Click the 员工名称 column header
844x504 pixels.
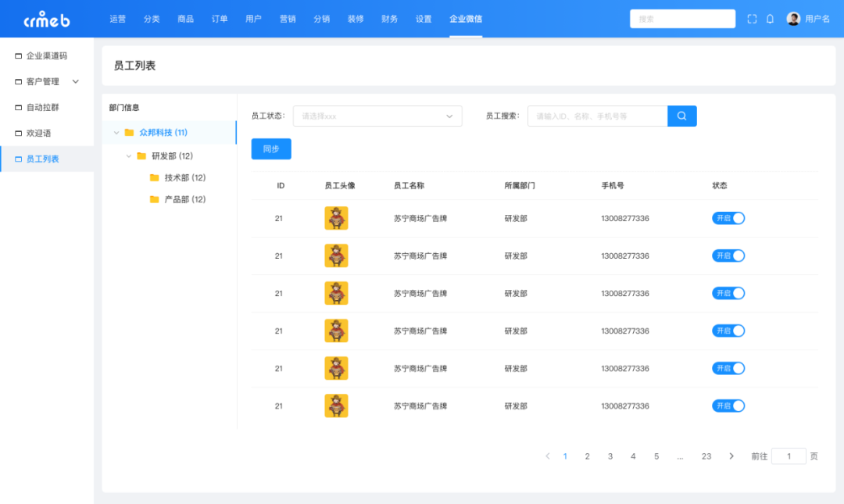pyautogui.click(x=409, y=186)
